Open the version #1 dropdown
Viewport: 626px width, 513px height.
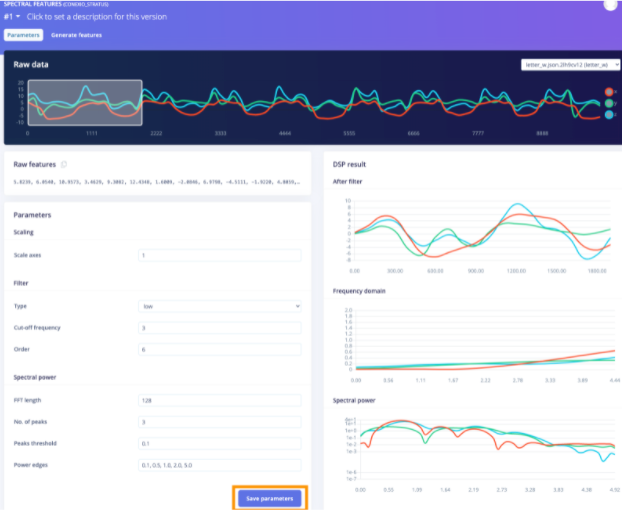point(12,17)
